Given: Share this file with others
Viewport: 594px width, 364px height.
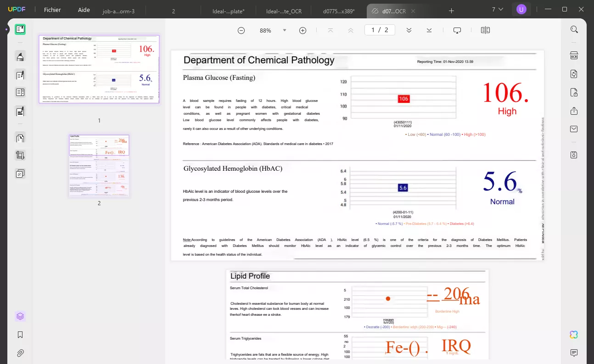Looking at the screenshot, I should pyautogui.click(x=574, y=111).
